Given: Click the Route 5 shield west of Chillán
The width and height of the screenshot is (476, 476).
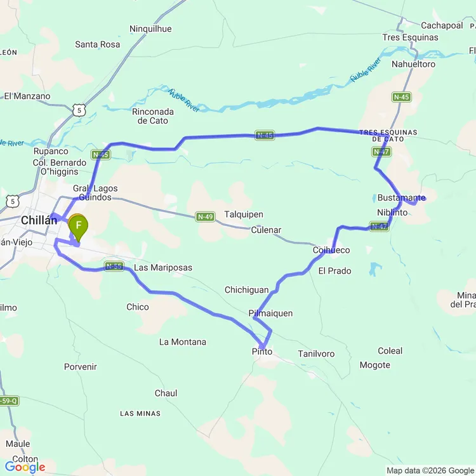Looking at the screenshot, I should [13, 202].
